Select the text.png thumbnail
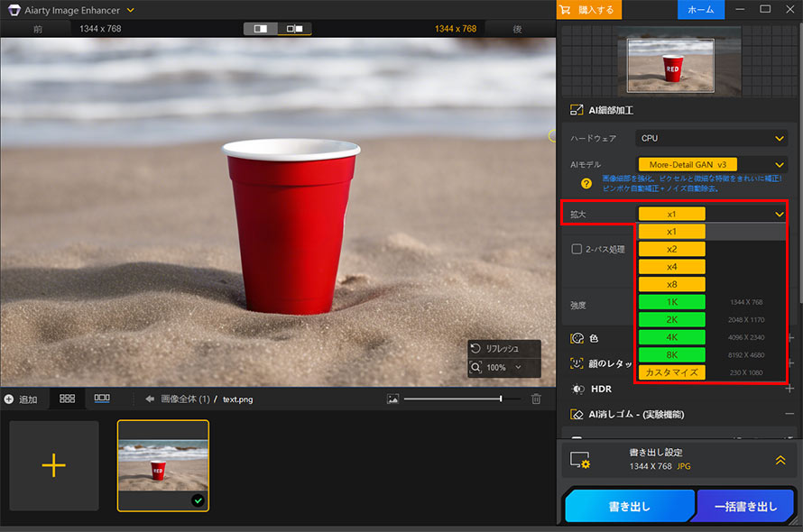This screenshot has width=803, height=532. pyautogui.click(x=163, y=464)
